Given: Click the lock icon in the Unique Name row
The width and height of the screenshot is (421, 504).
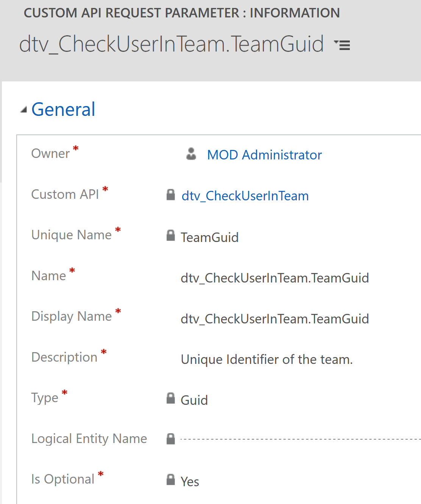Looking at the screenshot, I should click(170, 236).
